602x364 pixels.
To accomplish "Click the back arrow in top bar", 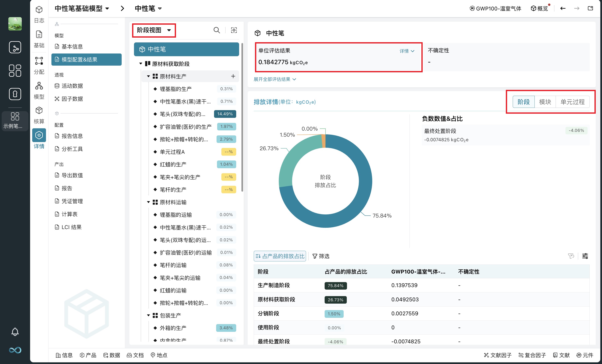I will [x=563, y=8].
